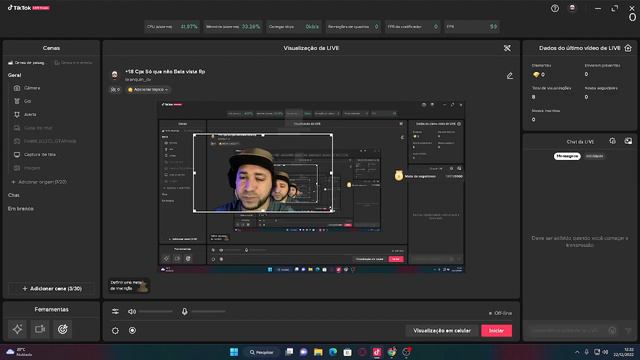This screenshot has height=360, width=640.
Task: Click the tools icon beside Visualização da LIVE
Action: pos(507,48)
